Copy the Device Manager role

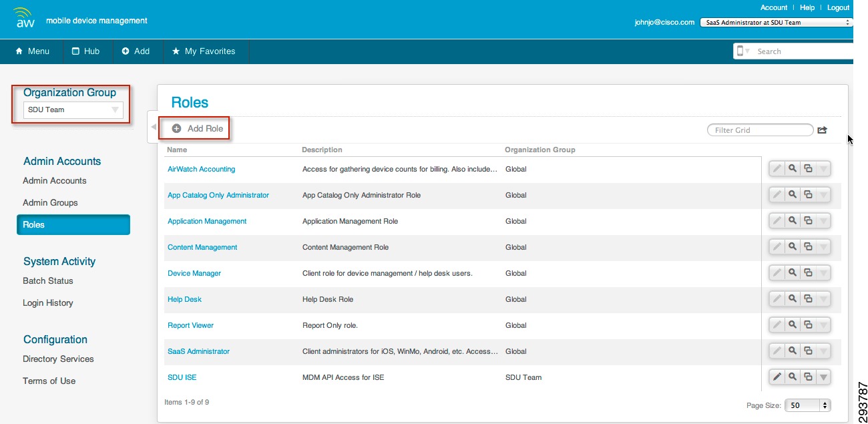(x=808, y=273)
